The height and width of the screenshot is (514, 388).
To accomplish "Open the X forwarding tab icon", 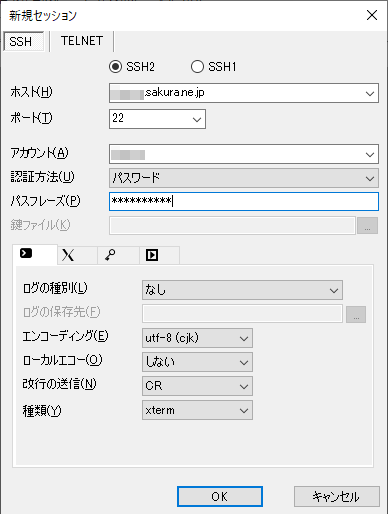I will pos(77,256).
